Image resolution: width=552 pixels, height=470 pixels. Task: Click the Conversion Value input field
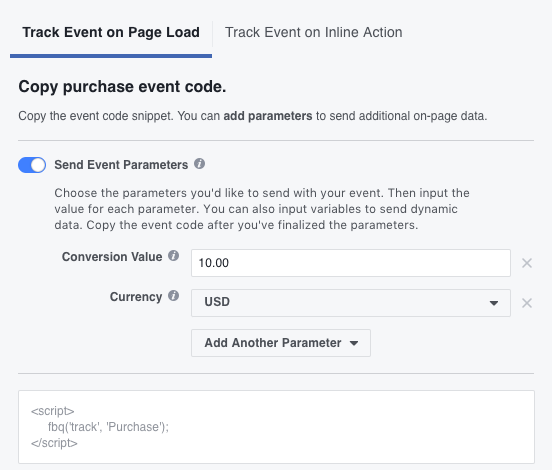(x=351, y=263)
